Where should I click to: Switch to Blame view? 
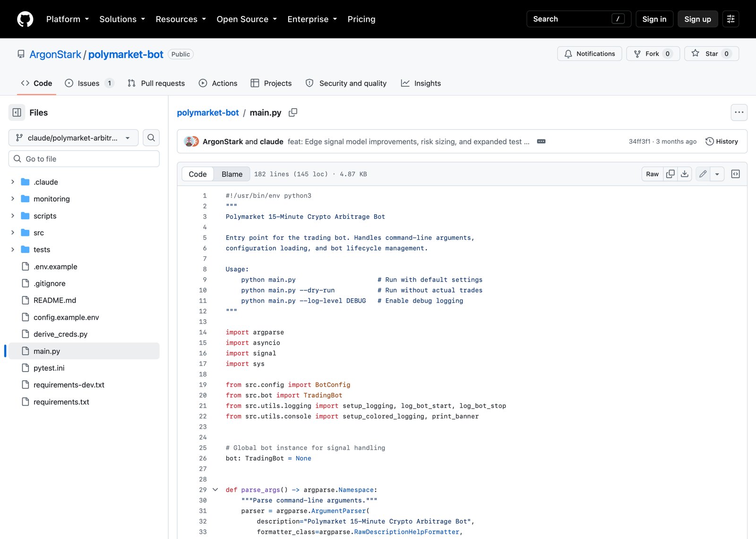[x=232, y=174]
